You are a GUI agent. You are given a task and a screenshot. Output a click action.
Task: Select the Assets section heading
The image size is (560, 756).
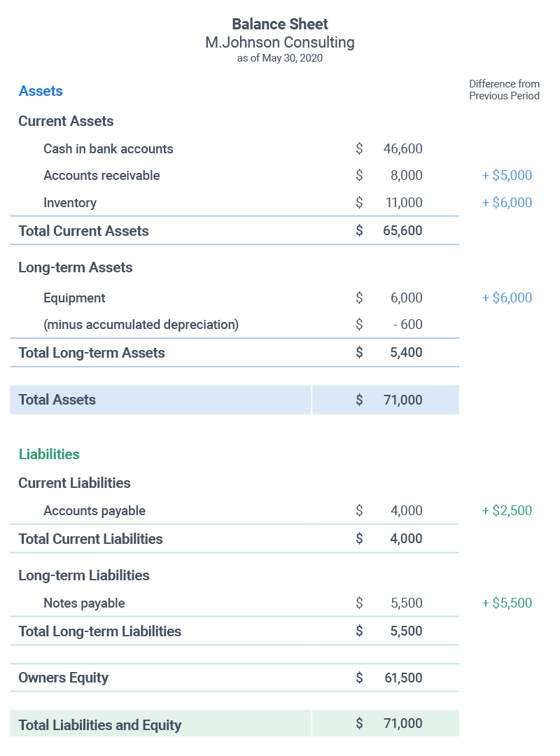click(x=41, y=91)
